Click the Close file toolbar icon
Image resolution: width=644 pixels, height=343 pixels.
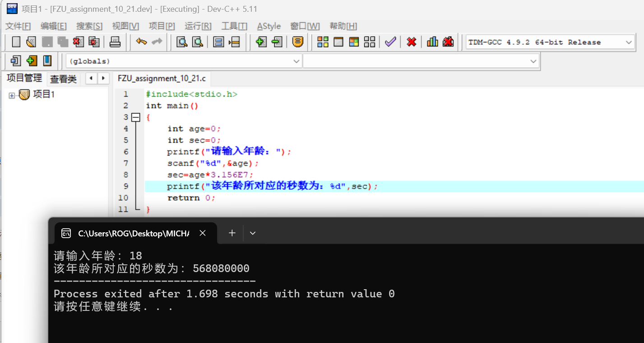pyautogui.click(x=79, y=42)
